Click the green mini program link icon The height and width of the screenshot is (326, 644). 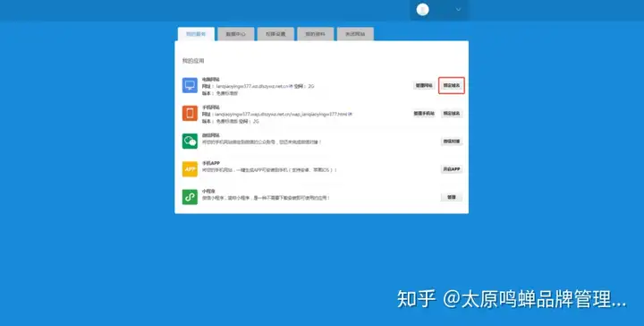(190, 197)
